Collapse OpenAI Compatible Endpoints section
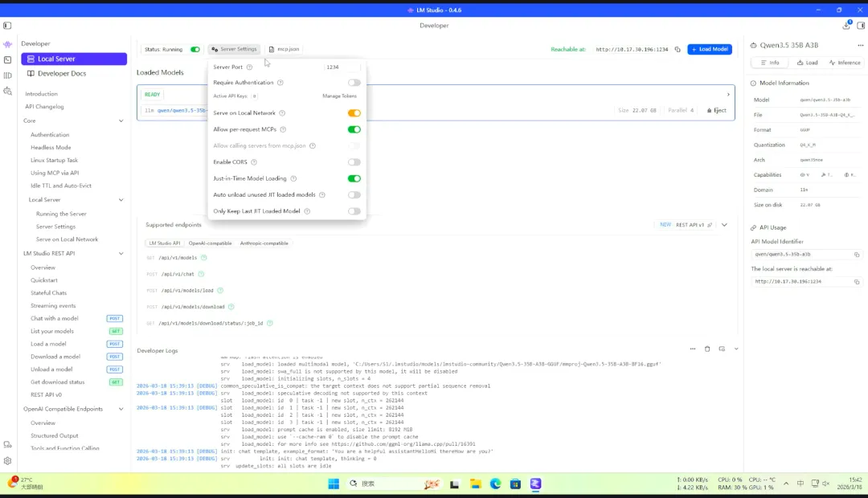Image resolution: width=868 pixels, height=498 pixels. coord(121,409)
